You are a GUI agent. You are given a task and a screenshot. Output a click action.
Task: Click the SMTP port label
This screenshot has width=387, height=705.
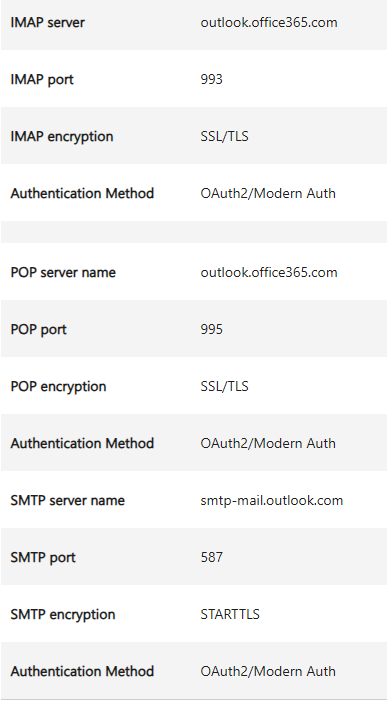(x=43, y=558)
